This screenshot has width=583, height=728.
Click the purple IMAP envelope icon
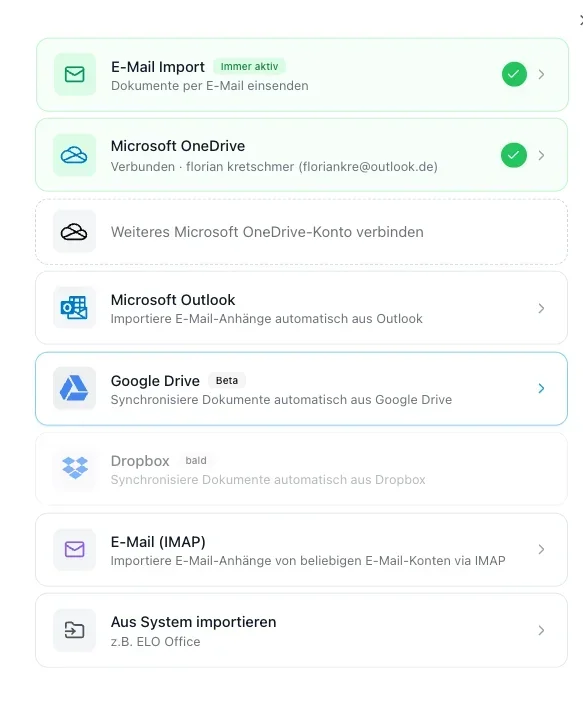coord(75,549)
